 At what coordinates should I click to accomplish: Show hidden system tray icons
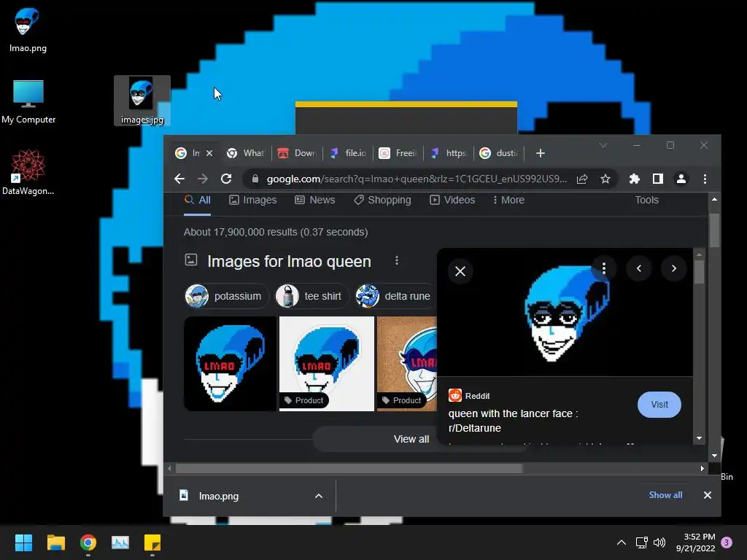(622, 542)
